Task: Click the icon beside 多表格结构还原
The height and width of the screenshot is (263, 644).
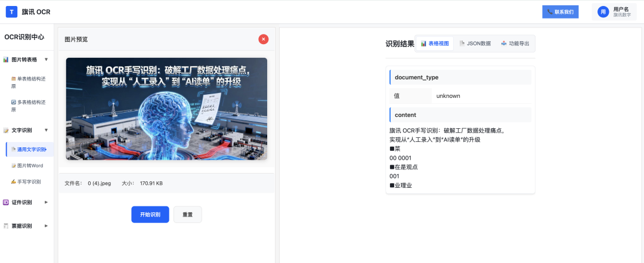Action: pos(14,101)
